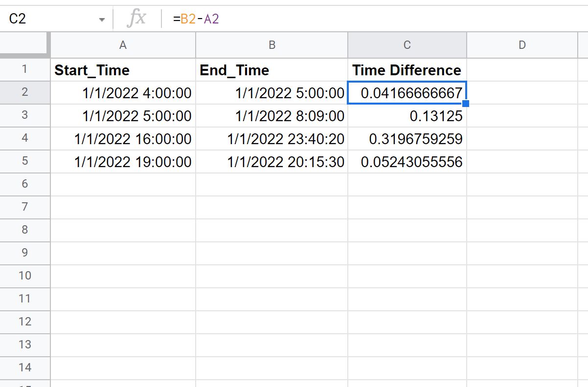Select row 10 header

pyautogui.click(x=25, y=276)
